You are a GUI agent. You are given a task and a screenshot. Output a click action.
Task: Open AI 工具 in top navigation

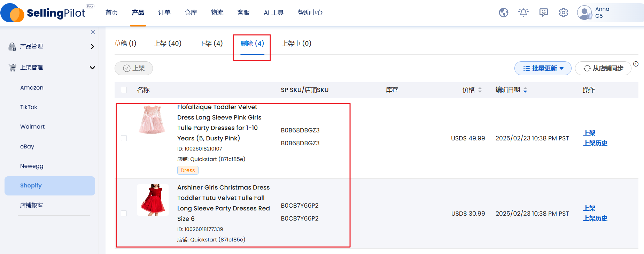[274, 13]
